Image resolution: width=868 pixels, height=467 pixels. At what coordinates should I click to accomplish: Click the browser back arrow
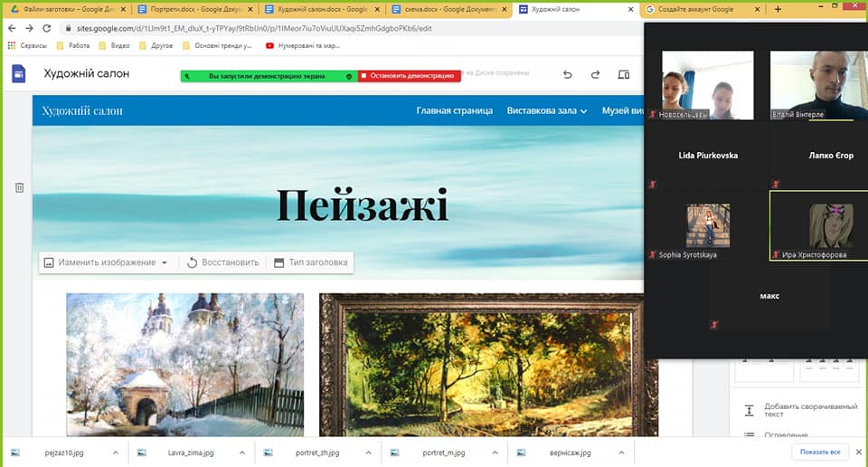tap(12, 28)
